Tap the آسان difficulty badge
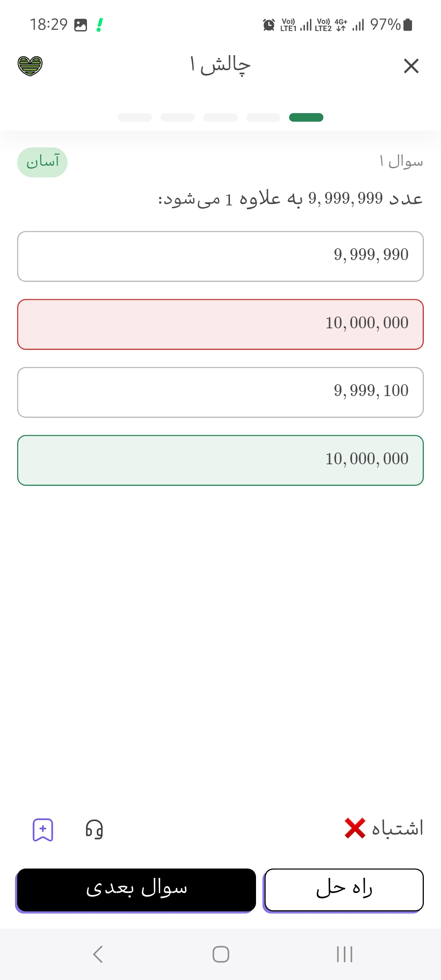Screen dimensions: 441x980 (42, 162)
